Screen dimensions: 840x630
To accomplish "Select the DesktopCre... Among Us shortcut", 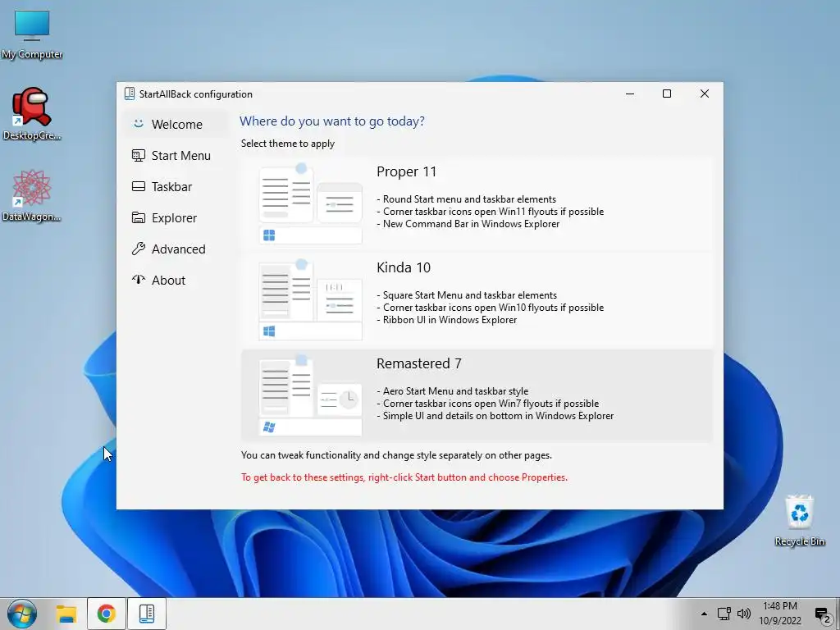I will point(32,114).
